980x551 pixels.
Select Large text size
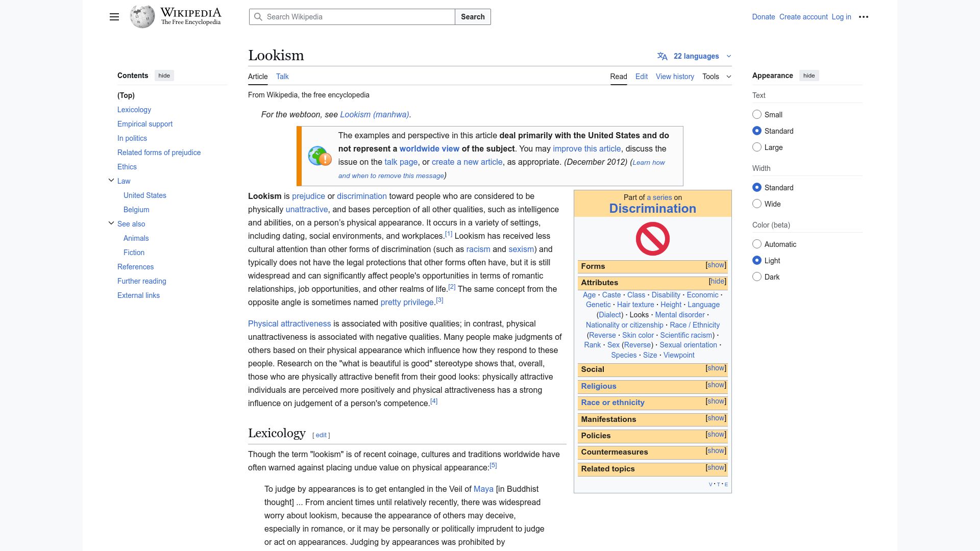point(757,147)
